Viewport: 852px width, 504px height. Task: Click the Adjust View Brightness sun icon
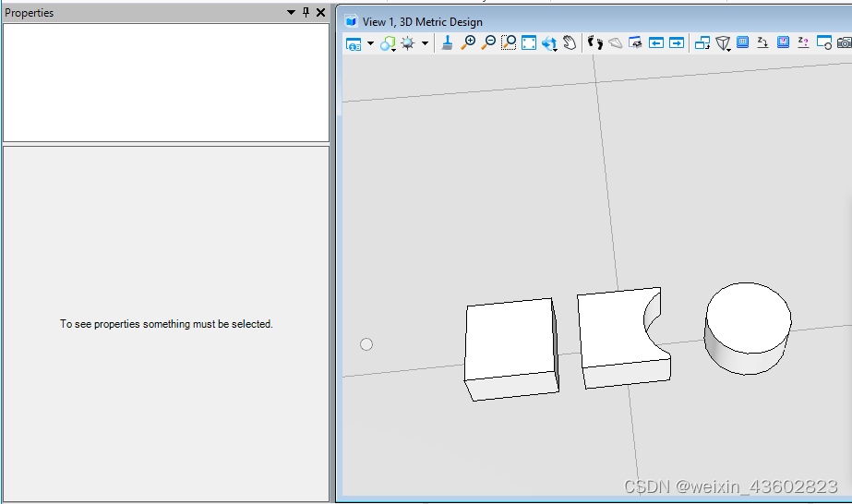(407, 43)
